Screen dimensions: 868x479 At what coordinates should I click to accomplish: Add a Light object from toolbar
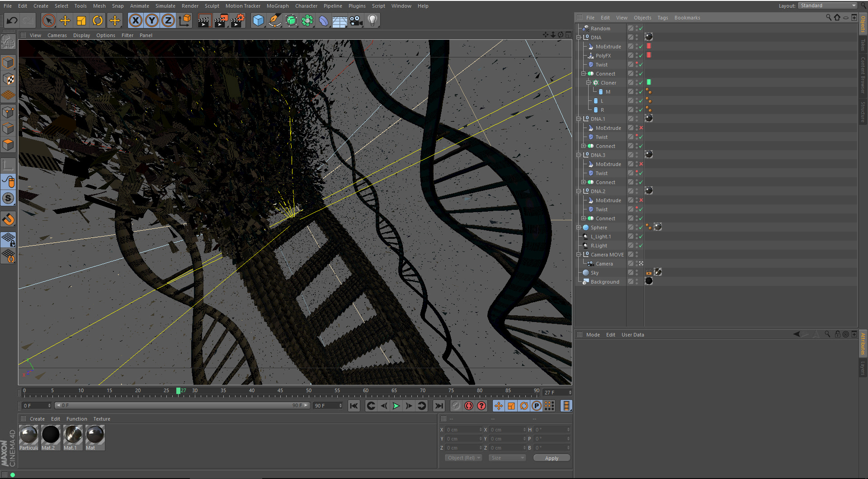373,20
